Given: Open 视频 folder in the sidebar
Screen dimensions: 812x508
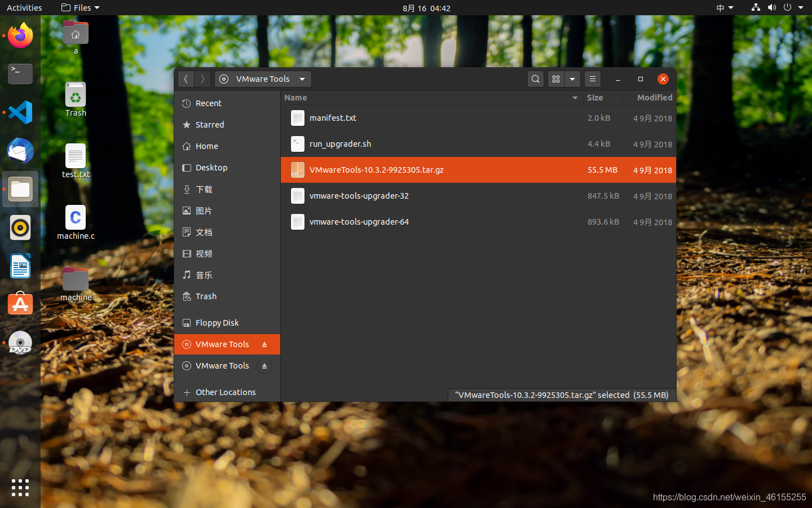Looking at the screenshot, I should [227, 253].
